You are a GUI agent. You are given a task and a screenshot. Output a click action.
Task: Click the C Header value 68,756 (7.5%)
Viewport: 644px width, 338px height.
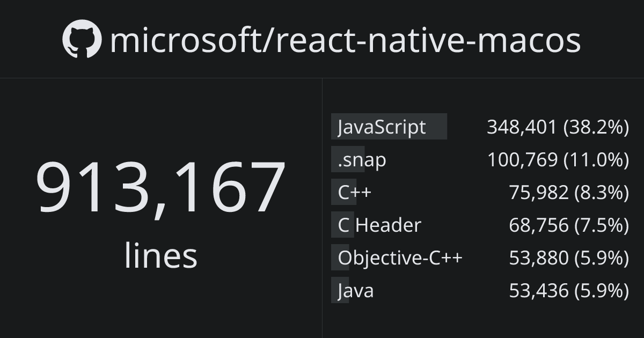pos(568,225)
